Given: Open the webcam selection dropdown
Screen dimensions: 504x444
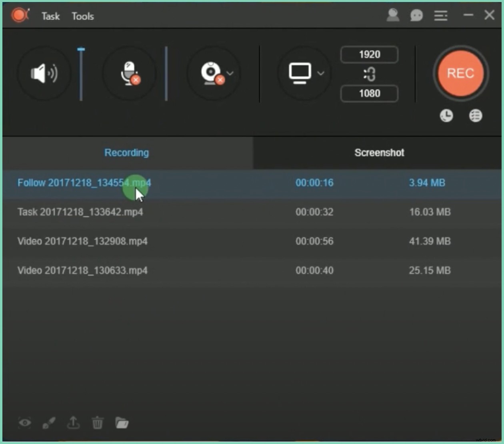Looking at the screenshot, I should (x=230, y=73).
